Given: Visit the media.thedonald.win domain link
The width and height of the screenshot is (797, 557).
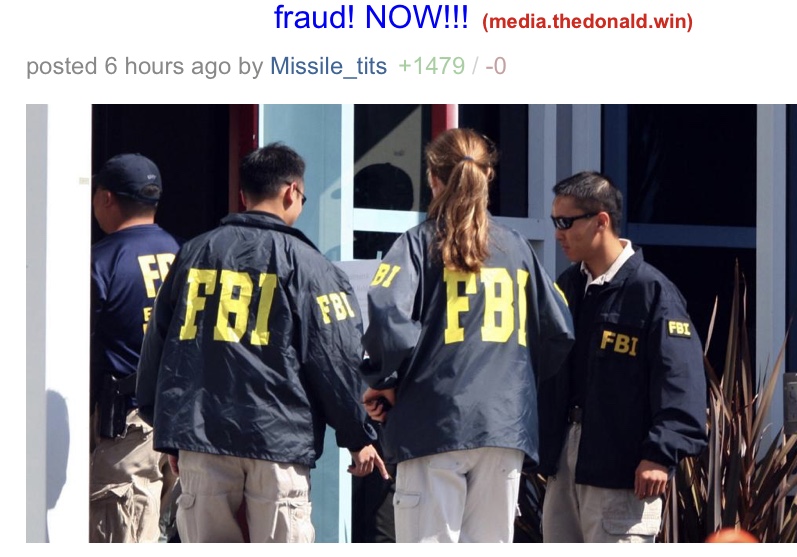Looking at the screenshot, I should [588, 21].
